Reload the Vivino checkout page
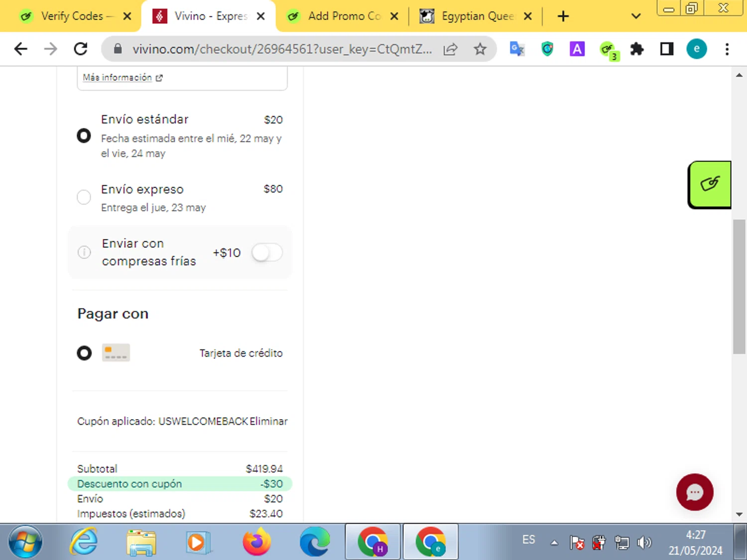Image resolution: width=747 pixels, height=560 pixels. coord(81,49)
